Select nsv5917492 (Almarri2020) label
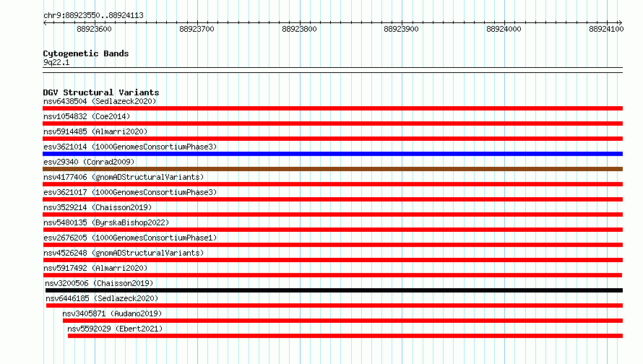The image size is (643, 364). click(x=95, y=268)
